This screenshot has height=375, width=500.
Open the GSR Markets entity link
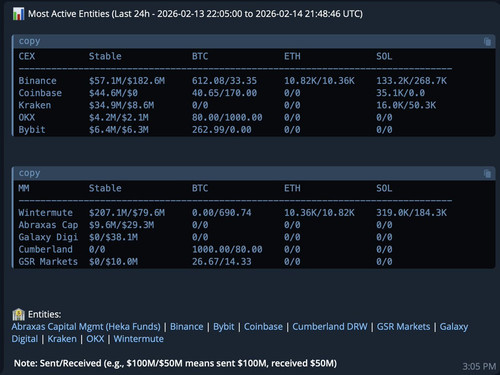click(x=403, y=327)
